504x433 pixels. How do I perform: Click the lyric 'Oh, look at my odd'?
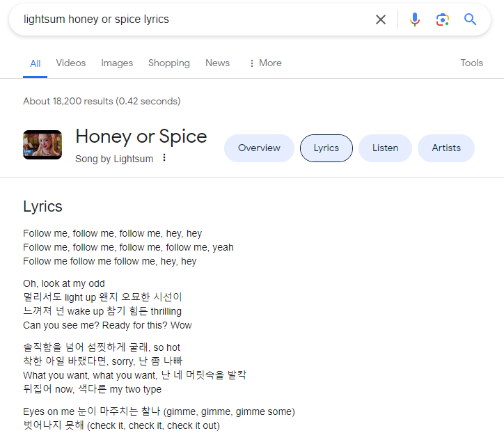[x=64, y=283]
